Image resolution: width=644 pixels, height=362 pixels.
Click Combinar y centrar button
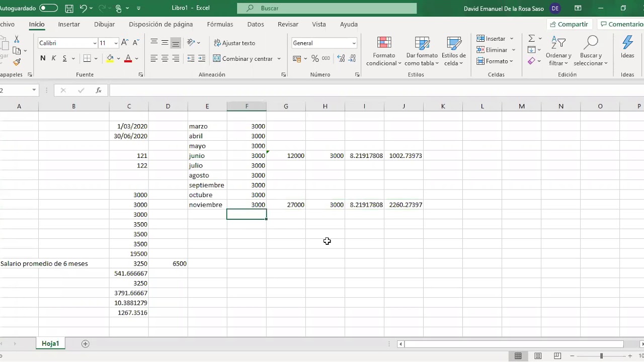pos(243,59)
